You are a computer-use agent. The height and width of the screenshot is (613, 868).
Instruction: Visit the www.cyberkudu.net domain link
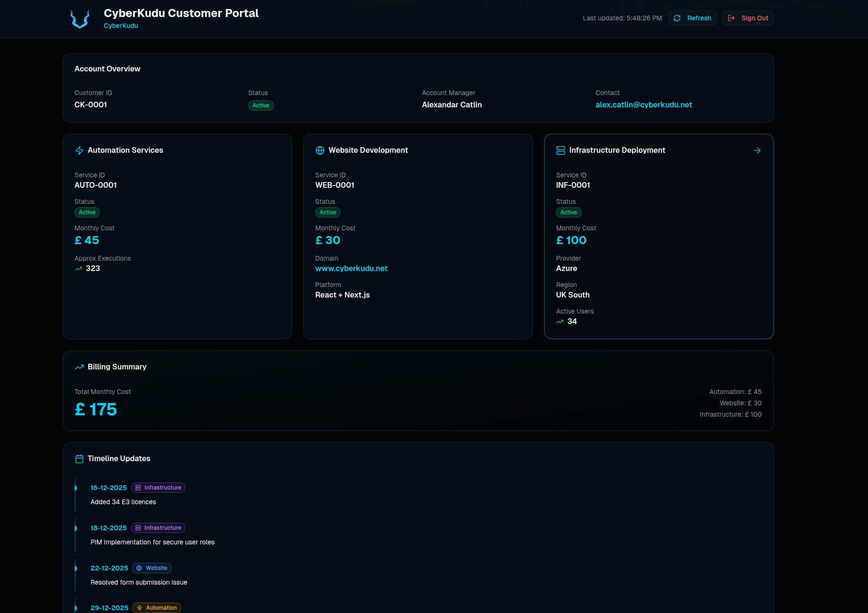(x=351, y=268)
